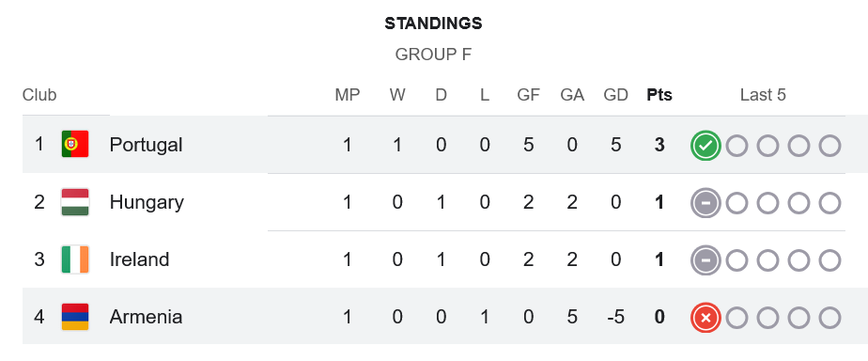Screen dimensions: 868x361
Task: Click the GD column header
Action: (x=615, y=95)
